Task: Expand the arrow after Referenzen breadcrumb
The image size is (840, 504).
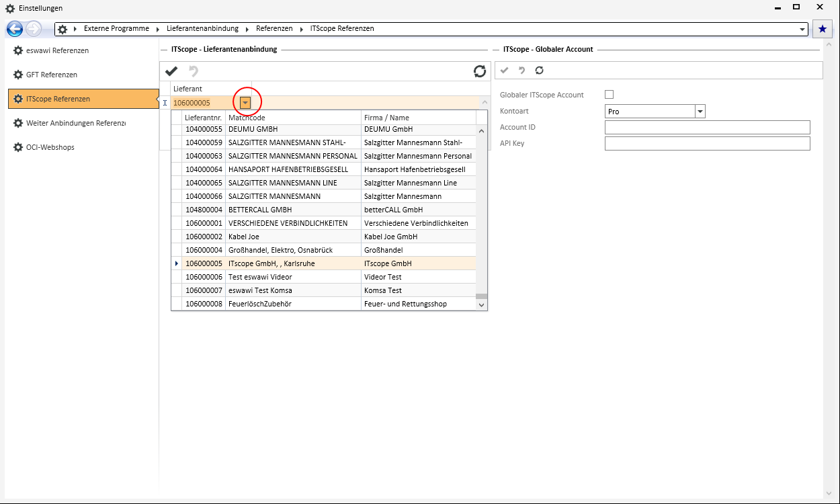Action: (x=301, y=29)
